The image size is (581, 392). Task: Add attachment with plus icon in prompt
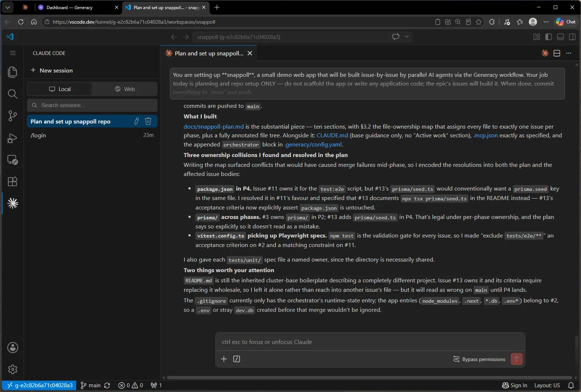click(x=224, y=359)
